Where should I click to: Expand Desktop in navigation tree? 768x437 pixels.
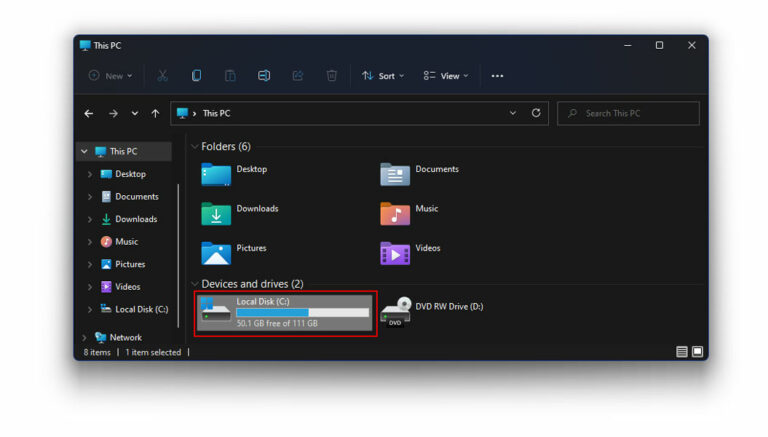tap(90, 174)
